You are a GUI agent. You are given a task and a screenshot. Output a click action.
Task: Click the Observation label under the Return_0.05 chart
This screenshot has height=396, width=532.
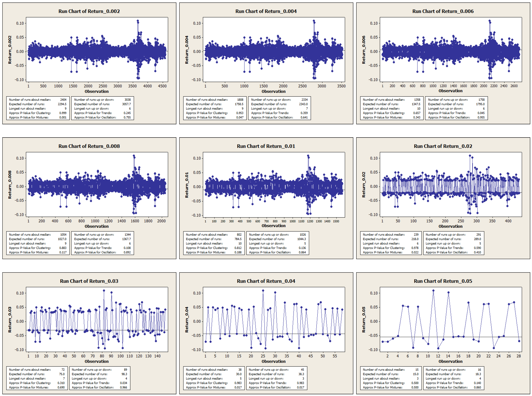450,361
